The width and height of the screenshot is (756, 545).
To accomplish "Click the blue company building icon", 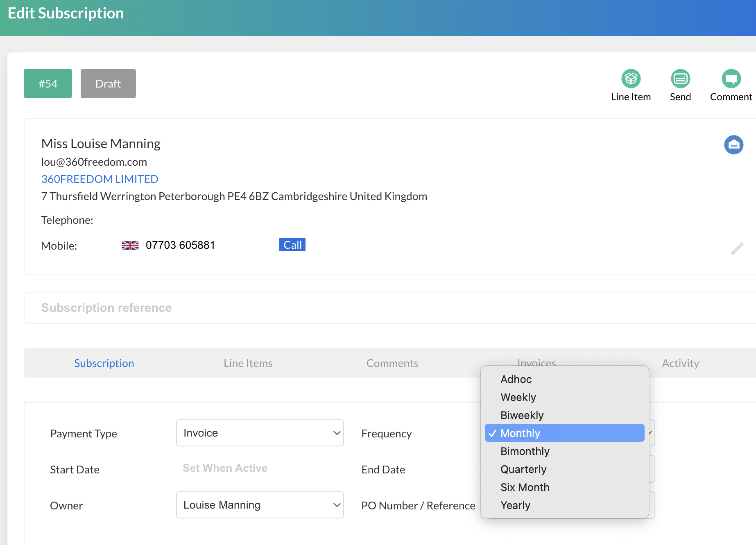I will click(x=733, y=145).
